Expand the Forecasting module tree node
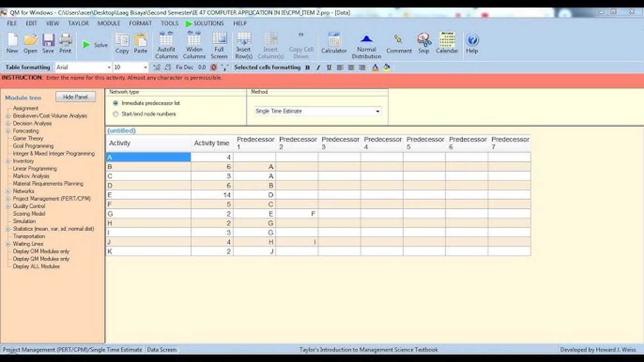This screenshot has height=362, width=644. 8,131
